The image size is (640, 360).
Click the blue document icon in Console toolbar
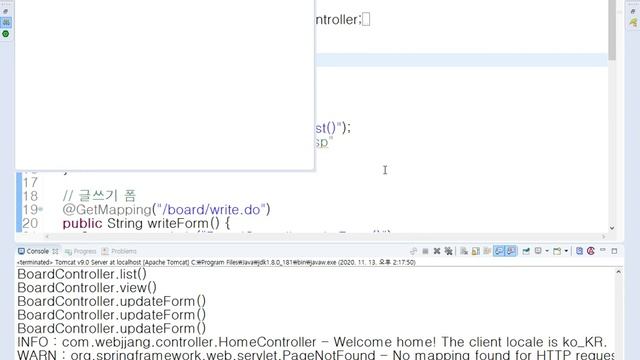point(579,251)
